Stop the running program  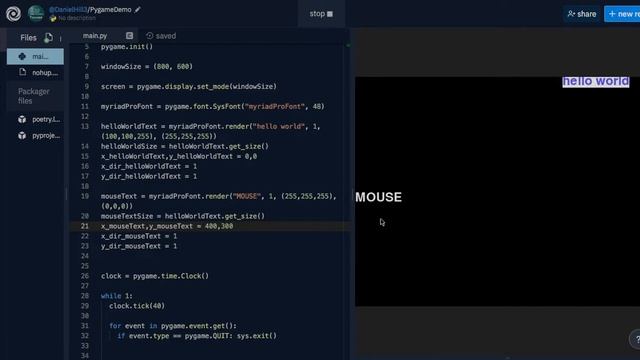click(x=321, y=14)
